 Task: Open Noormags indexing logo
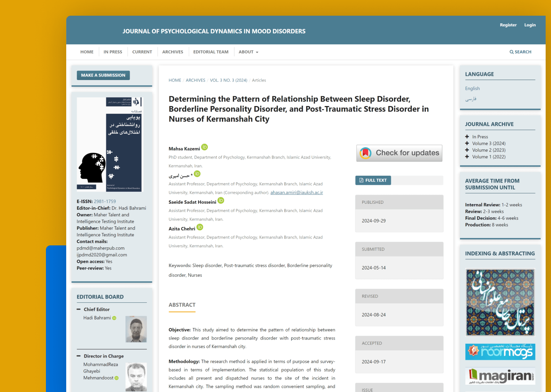pos(500,352)
